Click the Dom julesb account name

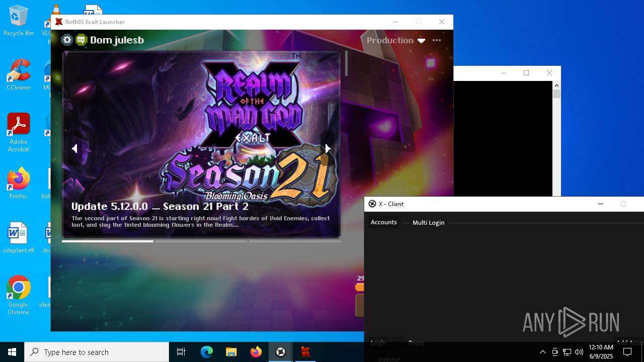(117, 40)
